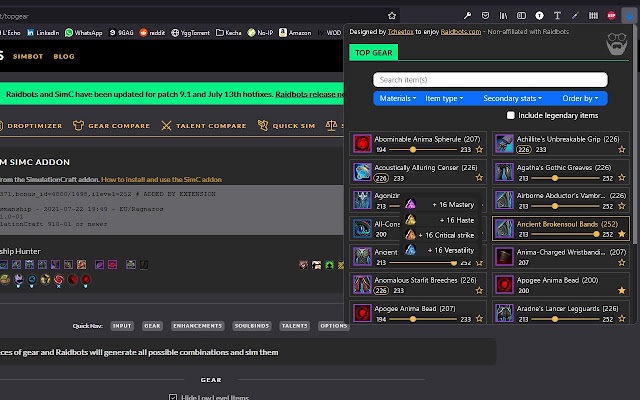Open the Kecha bookmarks folder

tap(229, 33)
